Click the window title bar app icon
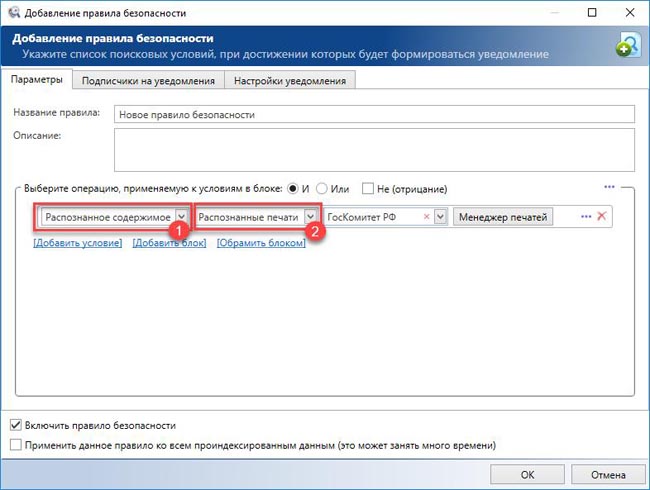Screen dimensions: 650x490 point(14,12)
